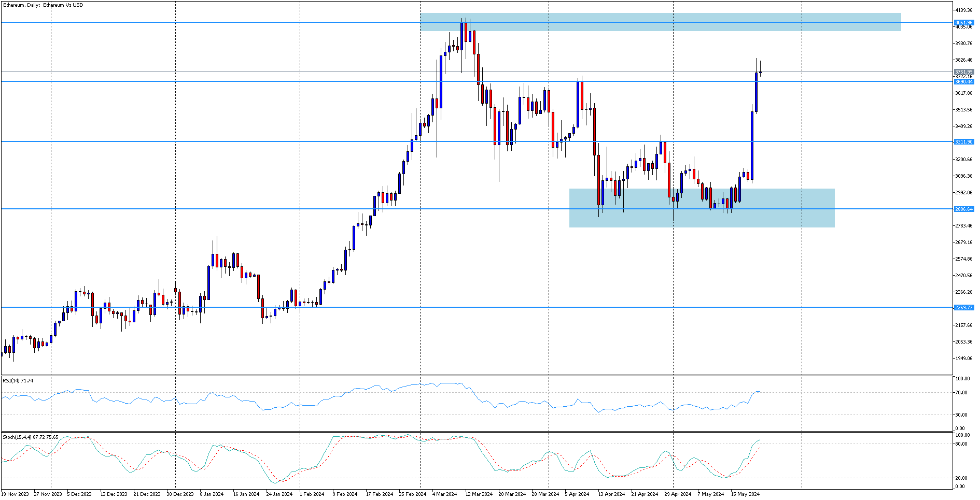The image size is (980, 500).
Task: Click the 7 May 2024 date label
Action: tap(711, 494)
